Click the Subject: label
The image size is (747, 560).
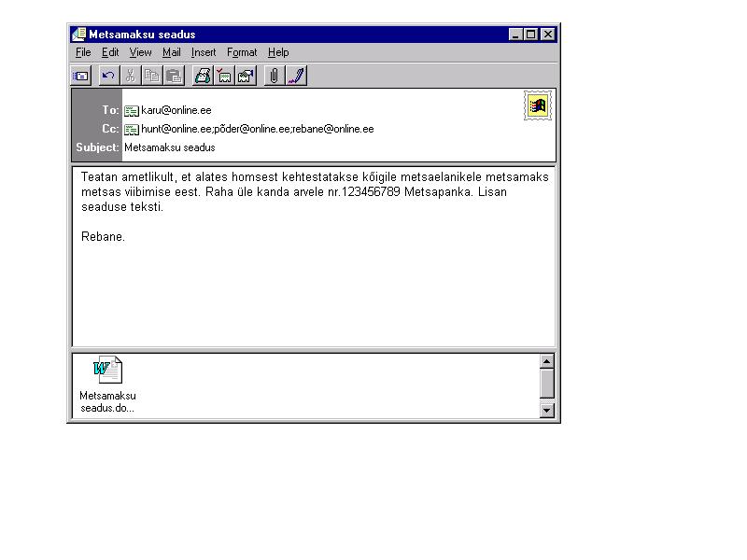point(97,147)
